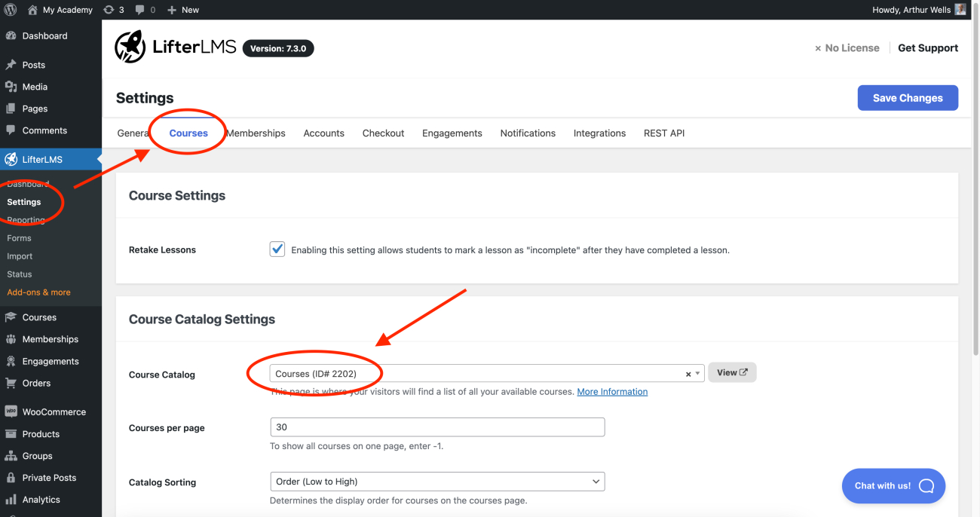This screenshot has width=980, height=517.
Task: Switch to the Accounts tab
Action: tap(324, 133)
